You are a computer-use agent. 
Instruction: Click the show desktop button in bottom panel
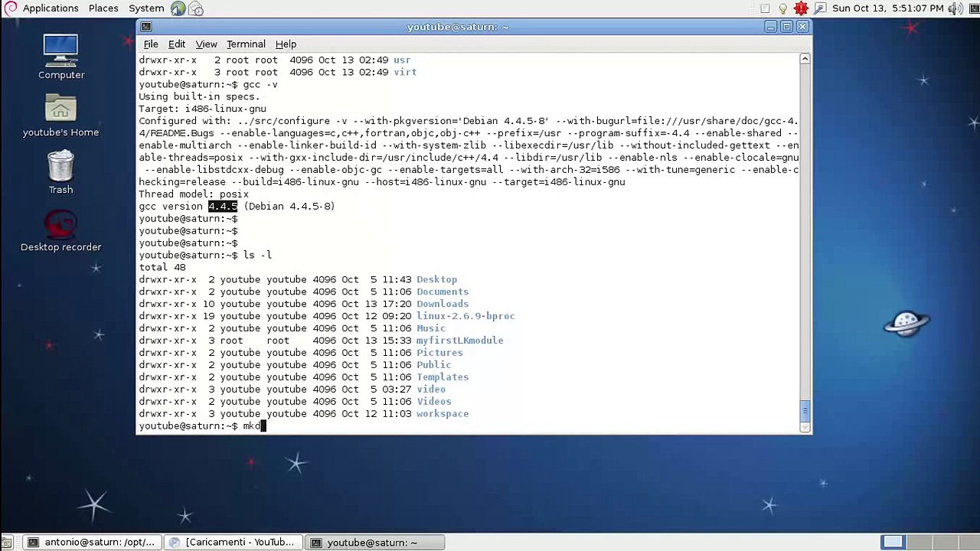coord(6,543)
